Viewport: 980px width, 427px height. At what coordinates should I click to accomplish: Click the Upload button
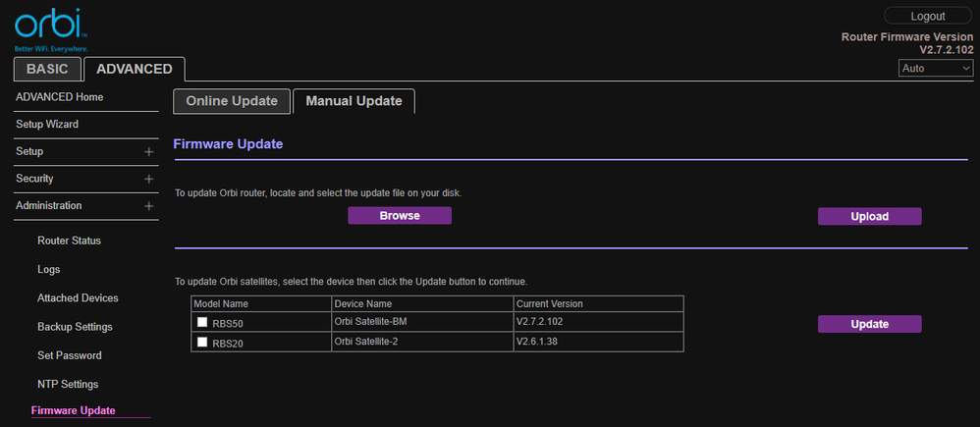tap(869, 216)
